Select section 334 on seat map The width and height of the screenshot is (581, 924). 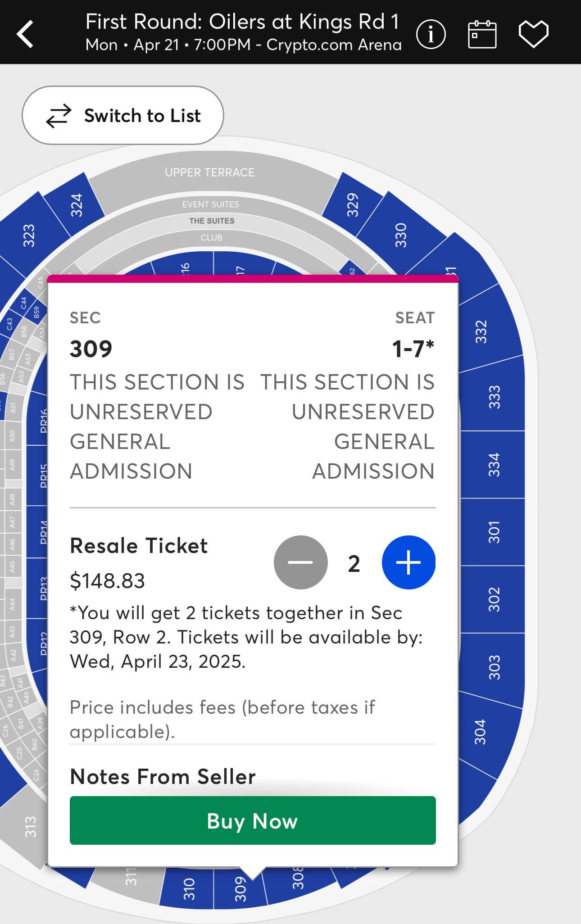click(494, 465)
